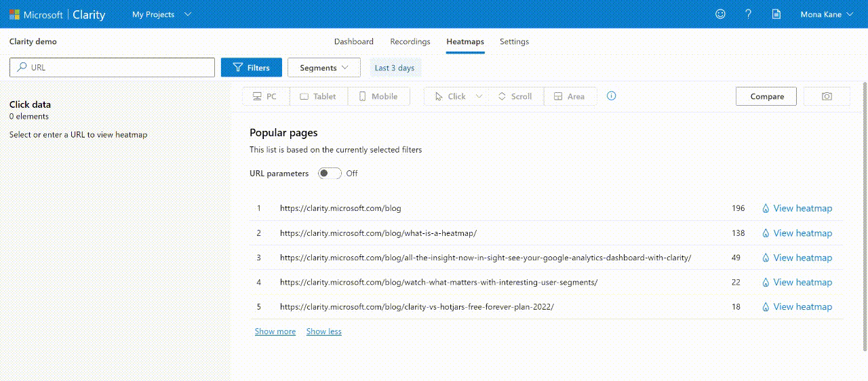Screen dimensions: 868x381
Task: Expand the My Projects dropdown
Action: 161,14
